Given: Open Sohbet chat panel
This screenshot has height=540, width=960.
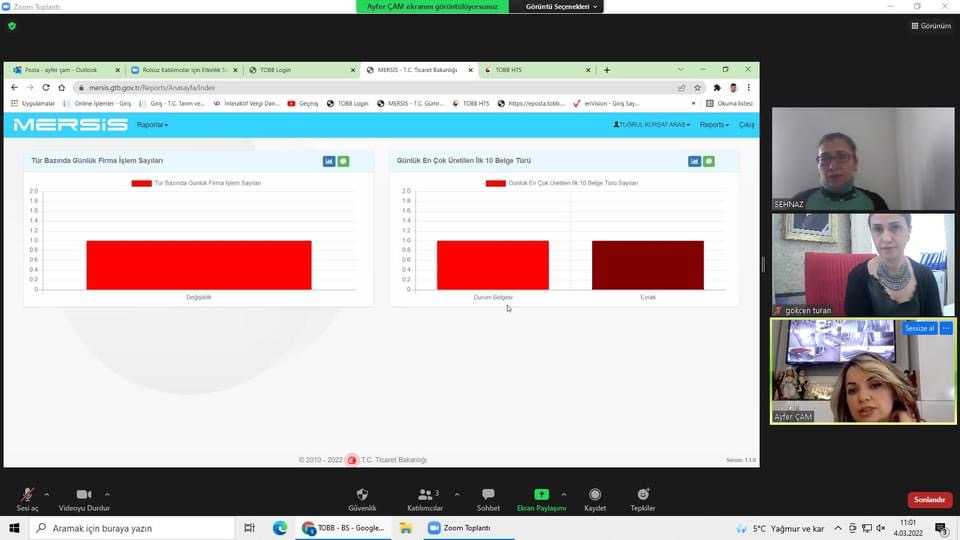Looking at the screenshot, I should (488, 497).
